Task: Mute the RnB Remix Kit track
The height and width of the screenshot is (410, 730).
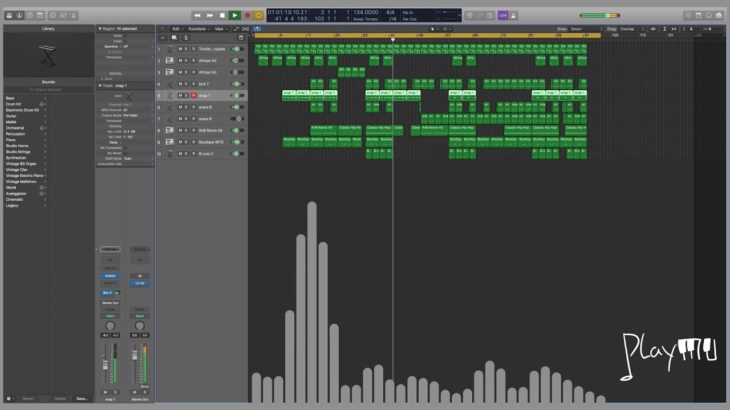Action: point(180,130)
